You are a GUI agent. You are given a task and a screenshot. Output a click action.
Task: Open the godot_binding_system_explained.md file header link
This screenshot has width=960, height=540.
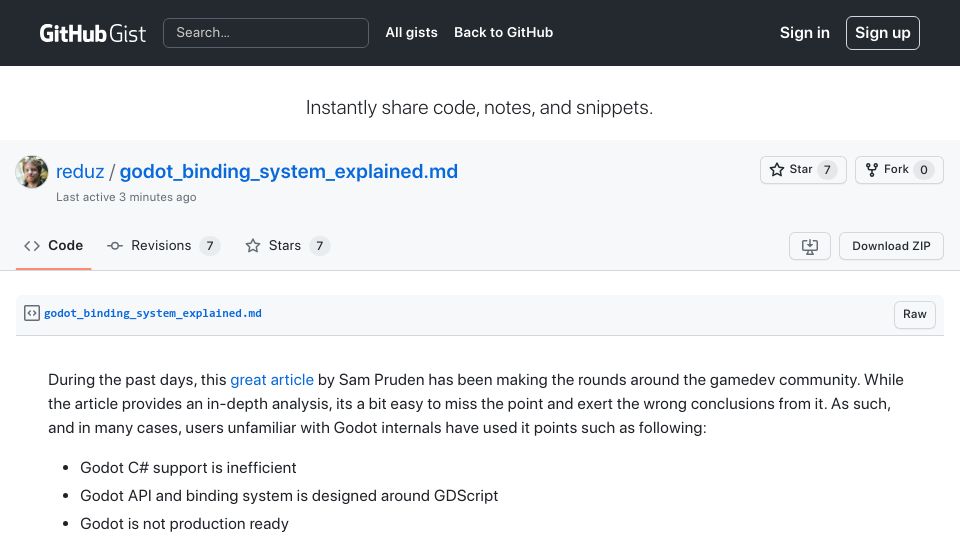[x=153, y=313]
